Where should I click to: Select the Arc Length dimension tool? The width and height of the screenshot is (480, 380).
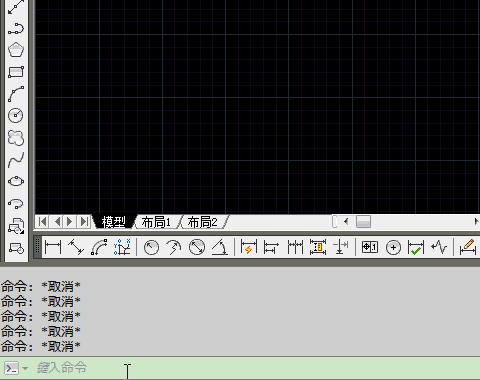[99, 248]
